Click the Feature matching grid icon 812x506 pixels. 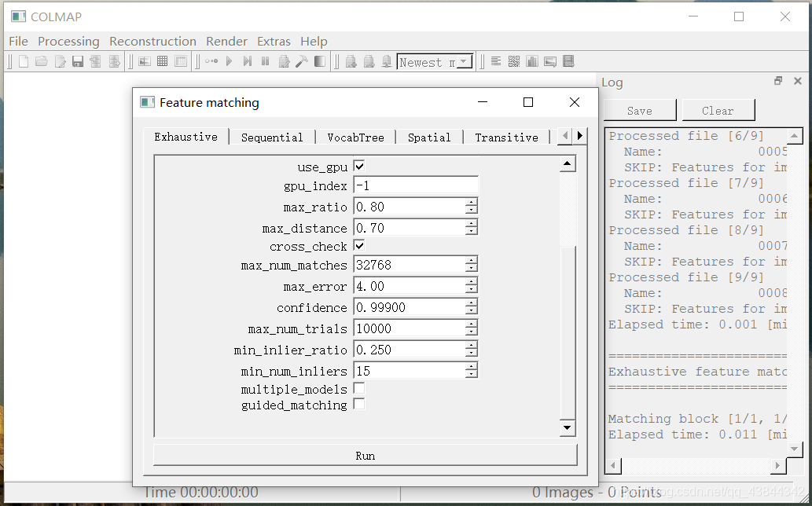163,61
